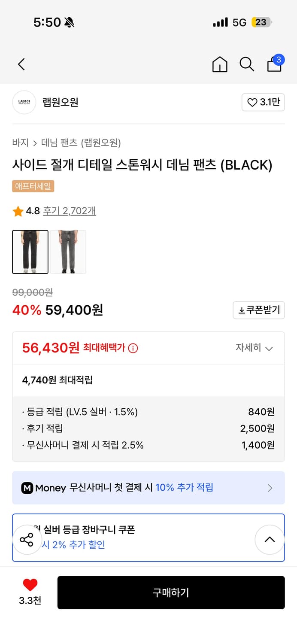Go to home via house icon
This screenshot has width=297, height=644.
tap(220, 64)
